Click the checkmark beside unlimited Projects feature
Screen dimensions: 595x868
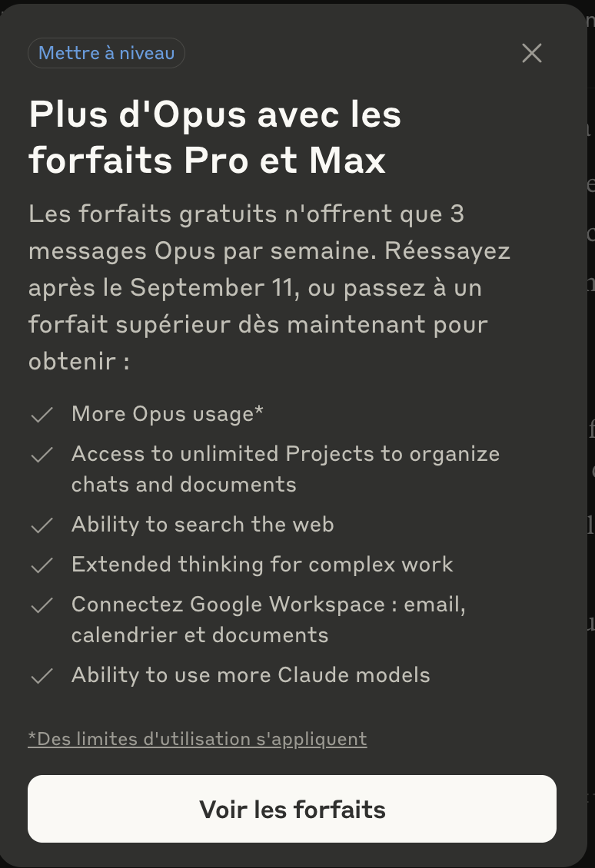(42, 455)
